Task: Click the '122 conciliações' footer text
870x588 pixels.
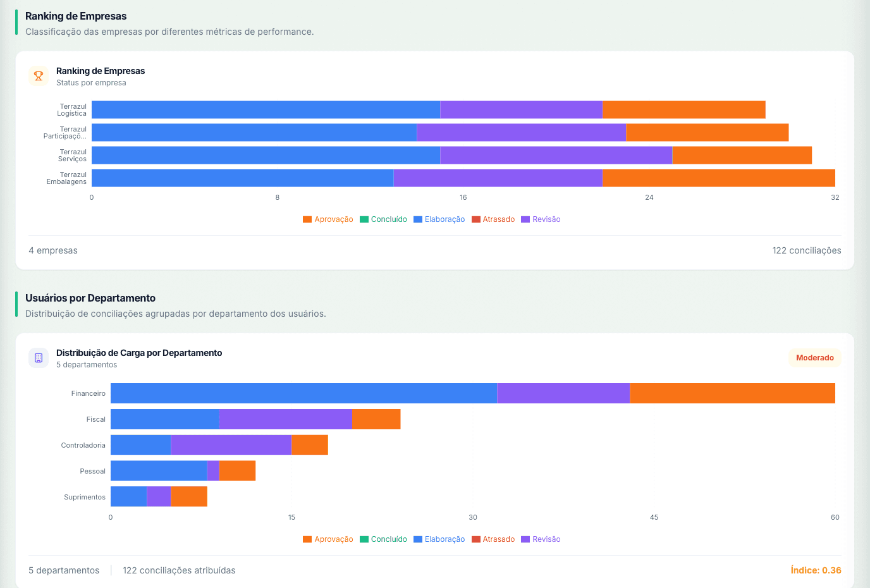Action: coord(807,250)
